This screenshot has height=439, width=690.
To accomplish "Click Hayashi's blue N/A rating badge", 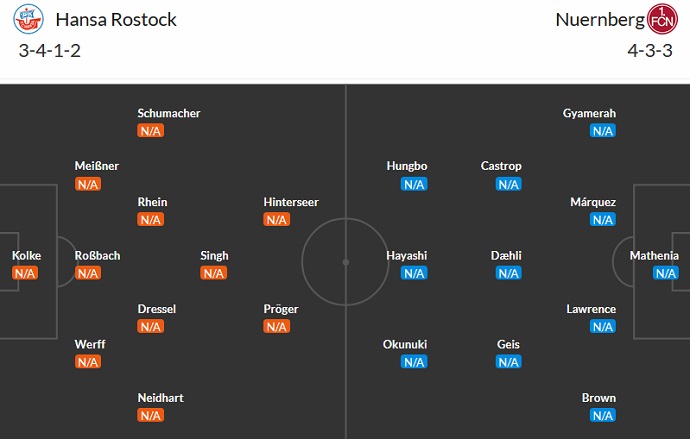I will [414, 273].
